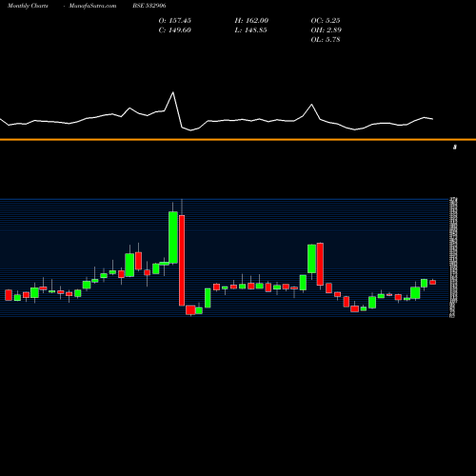Click the orange horizontal baseline
Viewport: 476px width, 476px height.
238,139
